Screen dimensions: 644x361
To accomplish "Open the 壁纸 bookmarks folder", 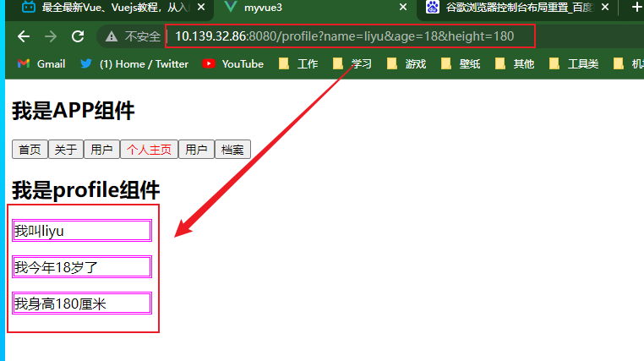I will (x=461, y=64).
